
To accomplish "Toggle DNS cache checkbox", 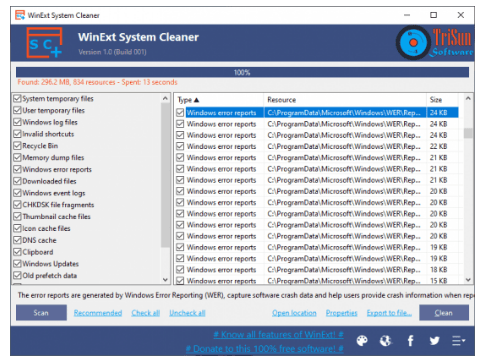I will (x=17, y=240).
